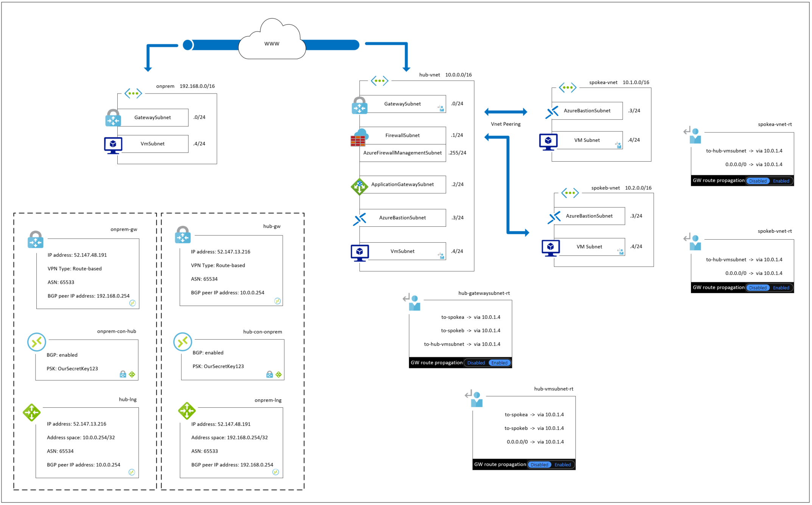Viewport: 812px width, 505px height.
Task: Click 'onprem 192.168.0.0/16' title text
Action: coord(185,86)
